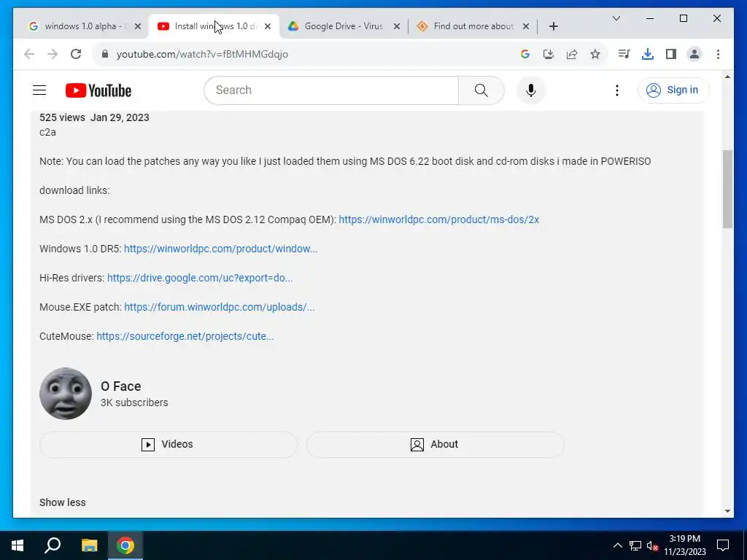Open File Explorer from the taskbar
The image size is (747, 560).
[89, 545]
